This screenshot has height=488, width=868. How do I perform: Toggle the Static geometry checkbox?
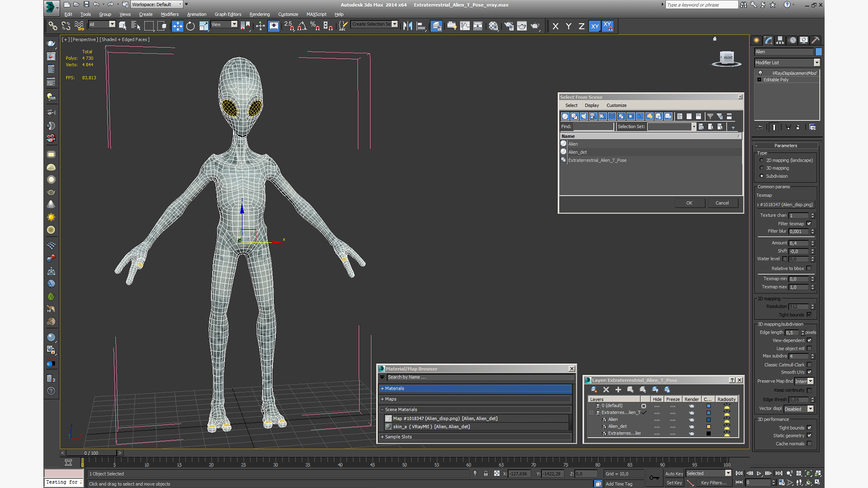coord(809,436)
